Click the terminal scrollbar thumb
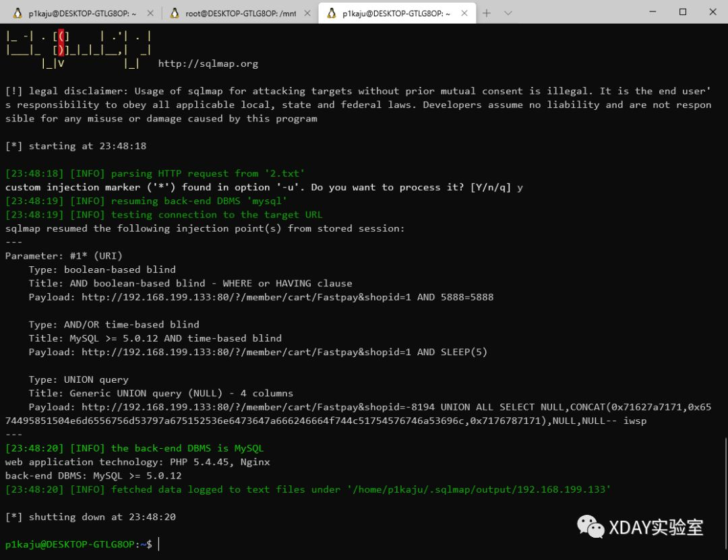 pyautogui.click(x=726, y=494)
